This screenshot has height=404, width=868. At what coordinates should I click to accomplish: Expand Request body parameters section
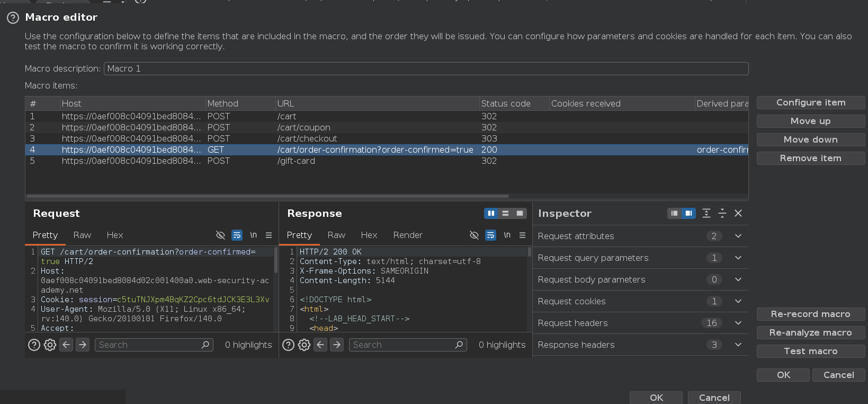point(738,279)
